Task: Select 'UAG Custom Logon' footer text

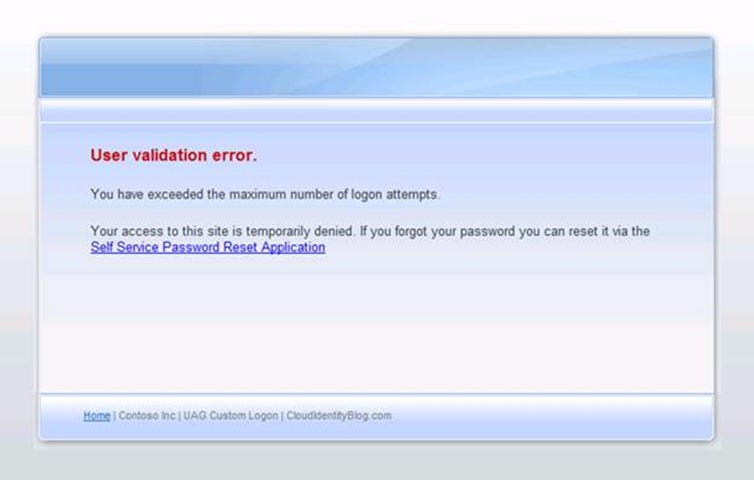Action: coord(231,415)
